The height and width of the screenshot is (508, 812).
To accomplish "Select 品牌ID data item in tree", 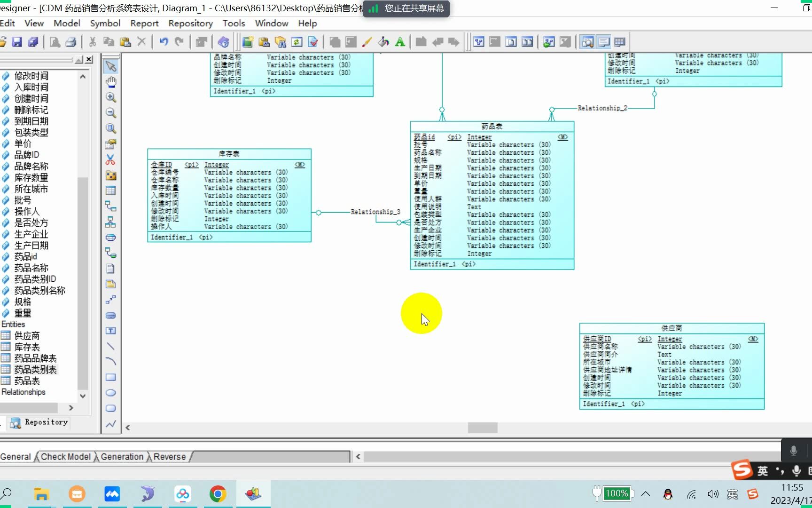I will click(27, 155).
